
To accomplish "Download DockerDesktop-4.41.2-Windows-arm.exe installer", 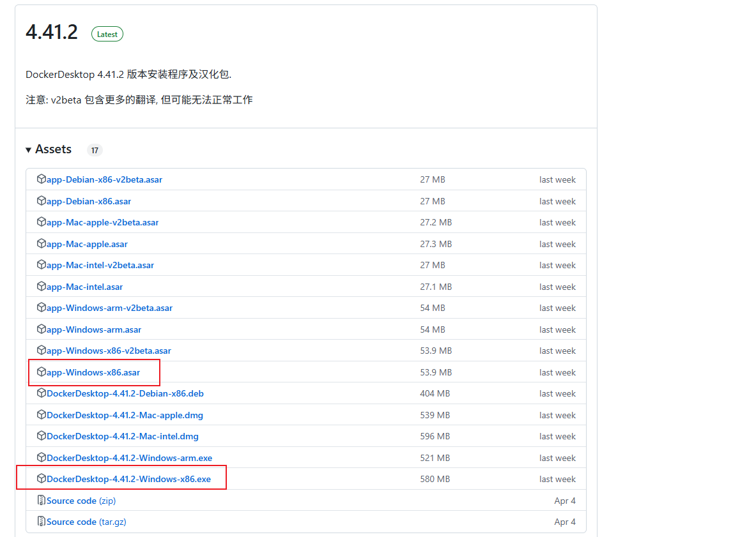I will (x=129, y=458).
